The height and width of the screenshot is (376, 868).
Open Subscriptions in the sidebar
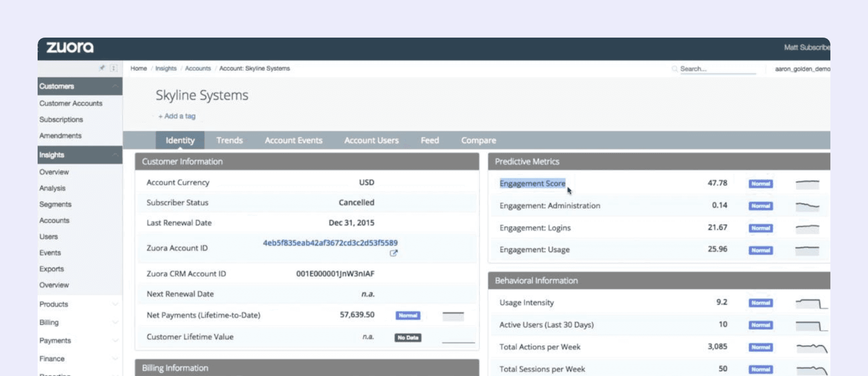pyautogui.click(x=61, y=120)
